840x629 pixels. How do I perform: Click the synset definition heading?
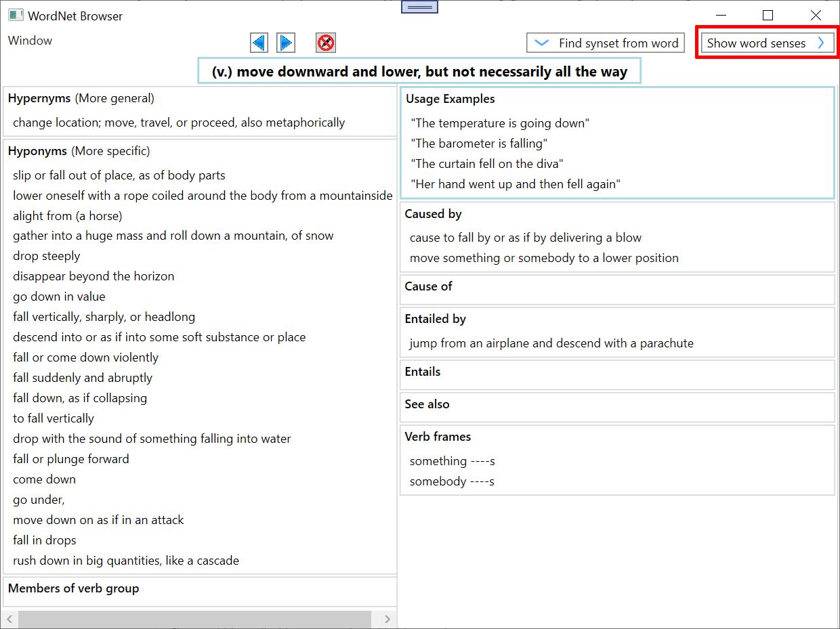(419, 71)
